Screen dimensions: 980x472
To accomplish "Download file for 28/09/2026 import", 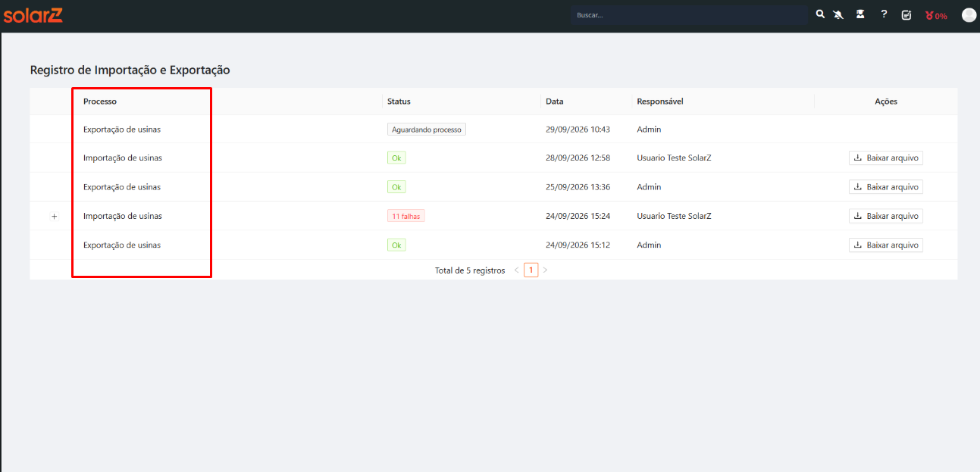I will tap(886, 158).
